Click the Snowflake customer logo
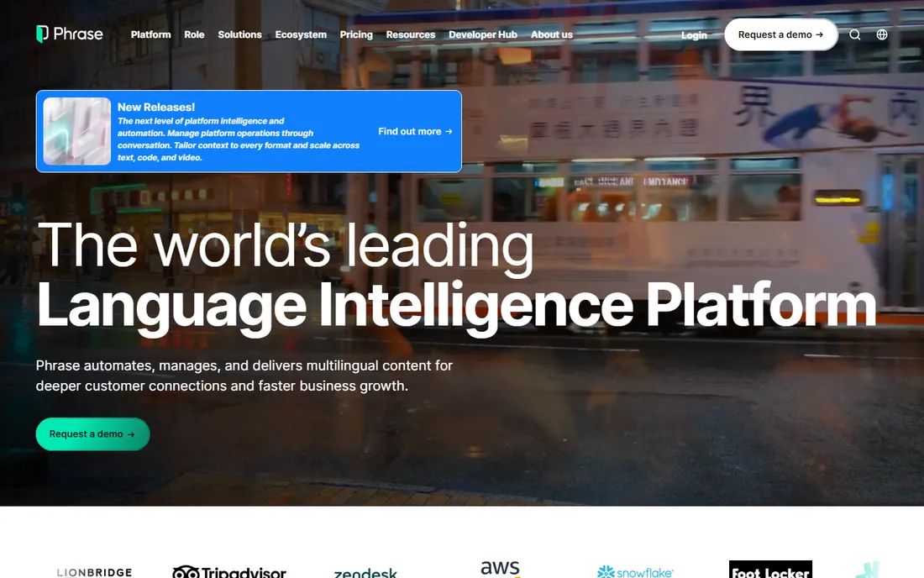 [x=635, y=571]
